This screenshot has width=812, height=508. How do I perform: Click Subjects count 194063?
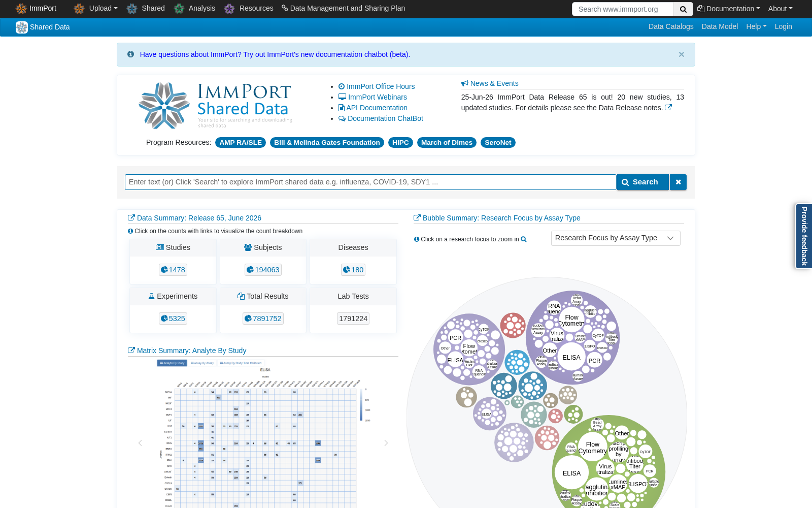(263, 270)
